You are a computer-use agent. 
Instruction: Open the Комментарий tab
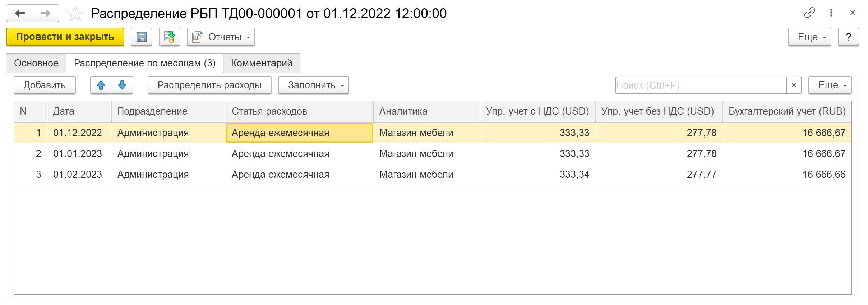(261, 63)
